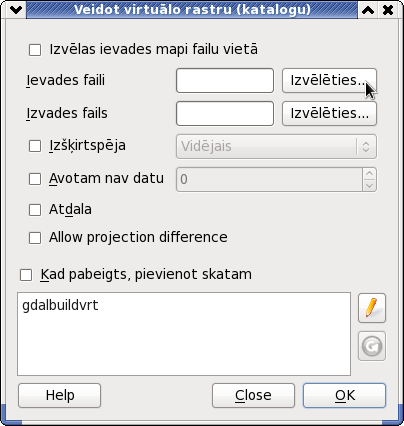The image size is (404, 426).
Task: Click the Help button
Action: [x=60, y=395]
